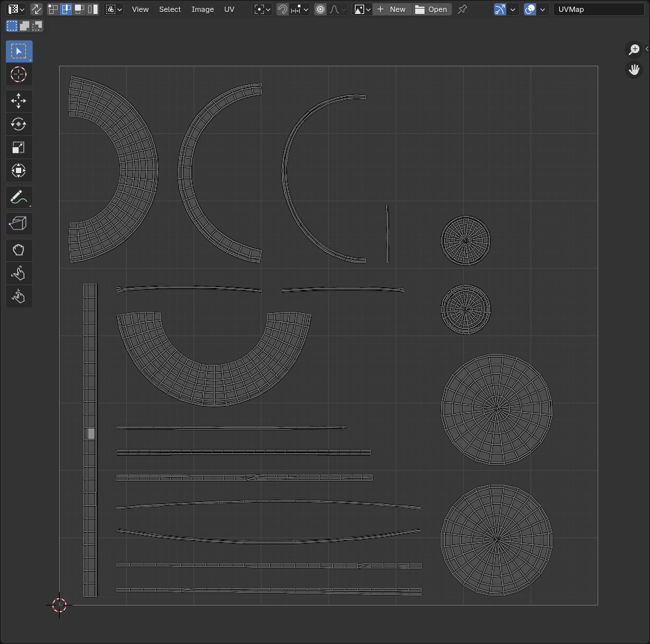Select the Pinch sculpt tool
Viewport: 650px width, 644px height.
click(x=19, y=296)
